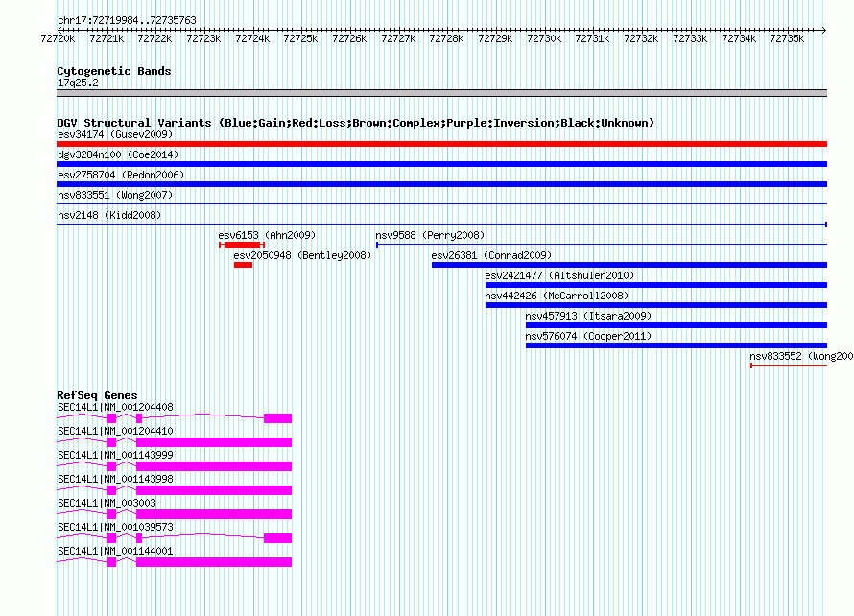
Task: Open the SEC14L1|NM_003003 transcript glyph
Action: point(175,514)
